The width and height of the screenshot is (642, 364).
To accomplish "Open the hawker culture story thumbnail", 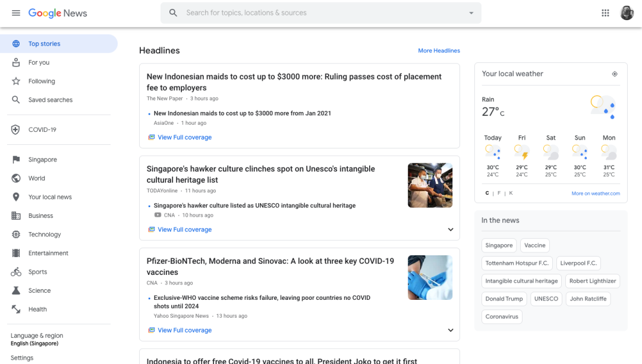I will click(430, 185).
